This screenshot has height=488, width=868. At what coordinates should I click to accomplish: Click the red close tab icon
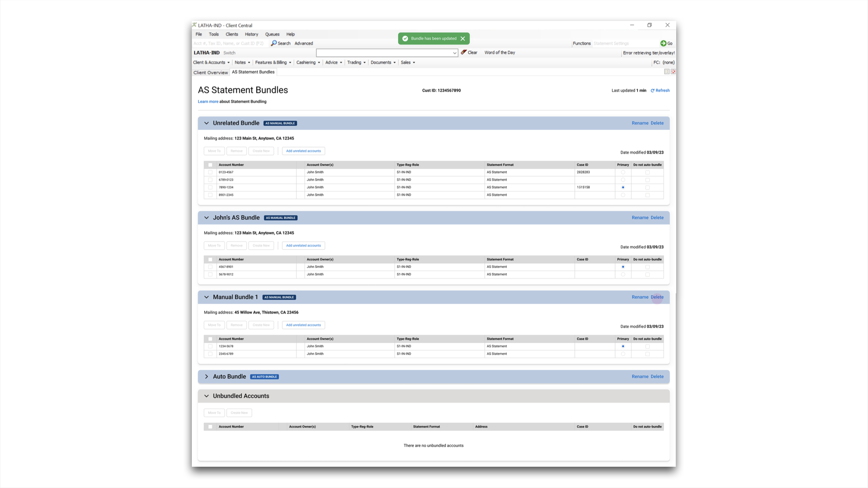(x=673, y=72)
